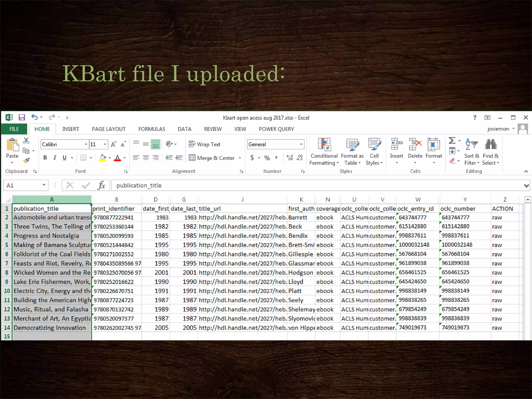Open Cell Styles gallery

(x=374, y=151)
